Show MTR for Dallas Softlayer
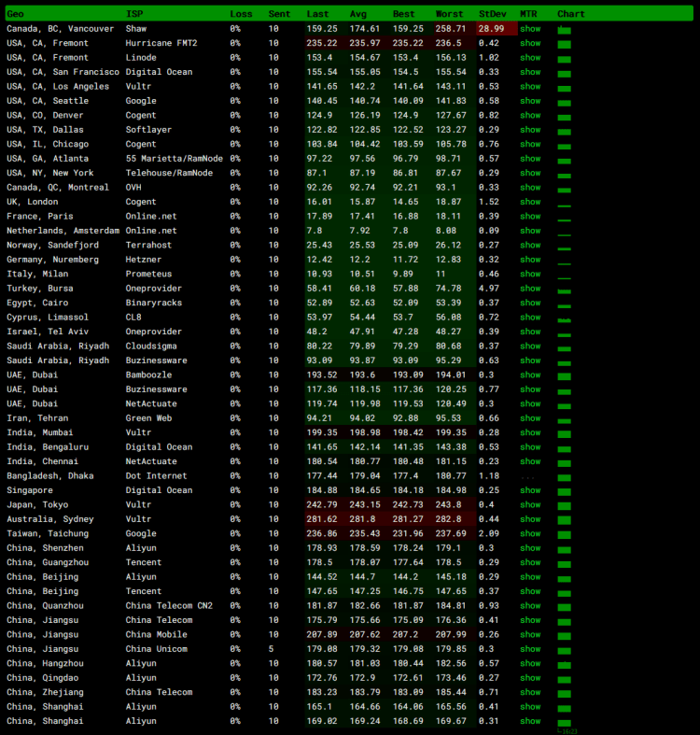Viewport: 700px width, 735px height. 530,130
